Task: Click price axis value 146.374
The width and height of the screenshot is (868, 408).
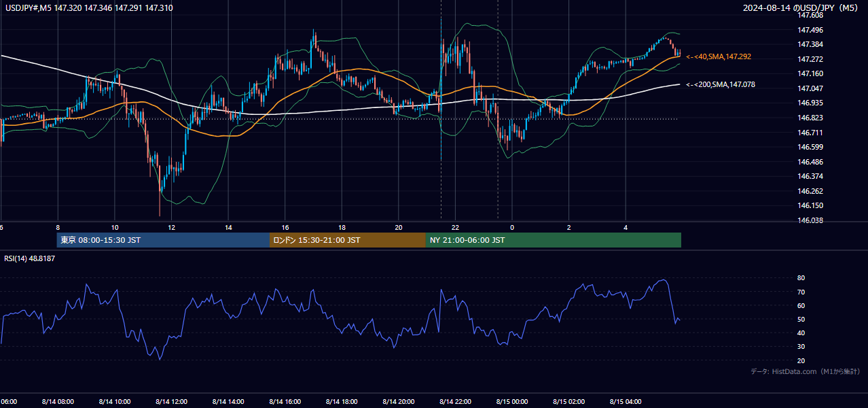Action: click(810, 176)
